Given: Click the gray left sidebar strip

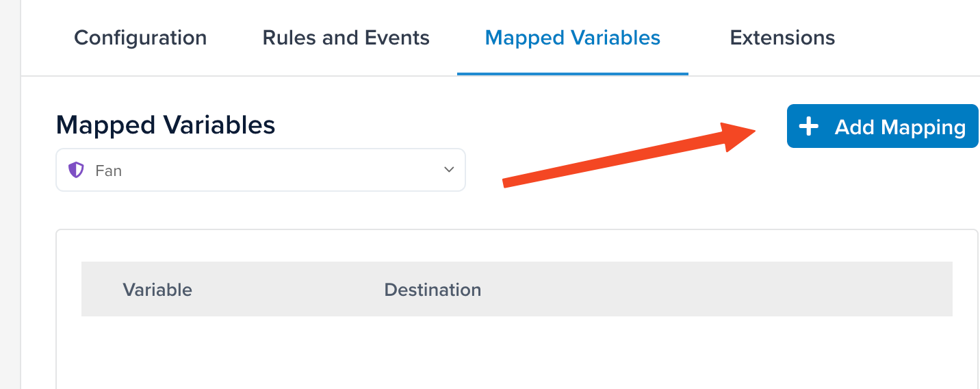Looking at the screenshot, I should coord(10,194).
